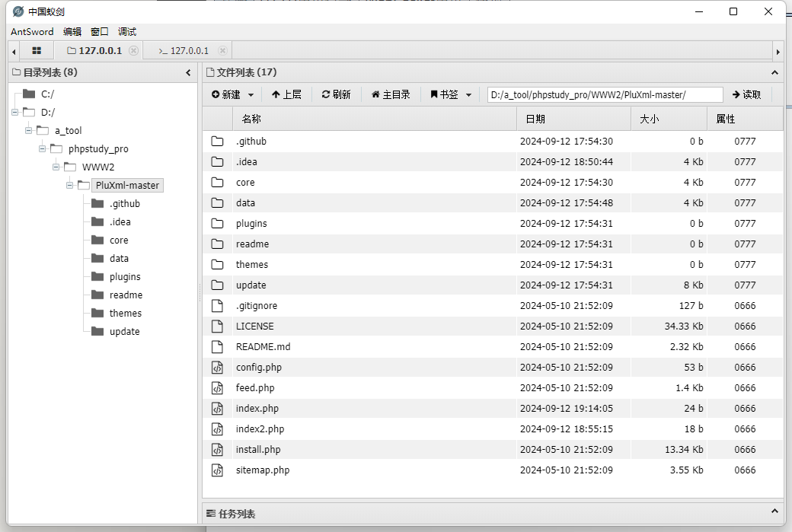The width and height of the screenshot is (792, 532).
Task: Collapse the 目录列表 panel chevron
Action: click(188, 72)
